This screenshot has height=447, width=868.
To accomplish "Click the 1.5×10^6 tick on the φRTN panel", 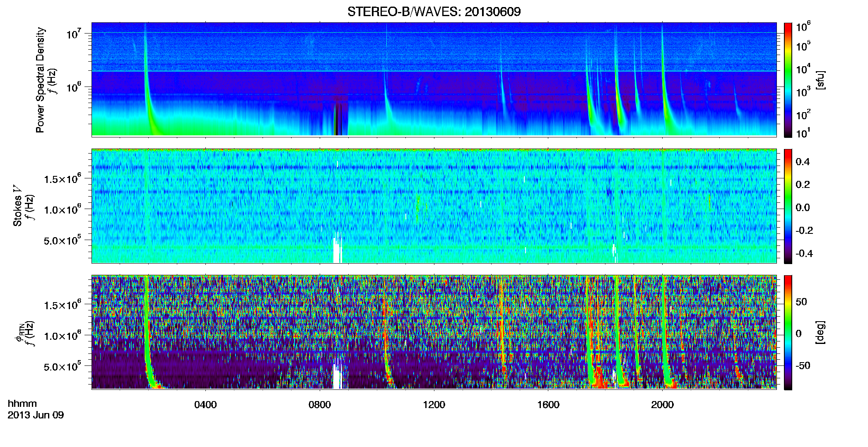I will (x=63, y=305).
